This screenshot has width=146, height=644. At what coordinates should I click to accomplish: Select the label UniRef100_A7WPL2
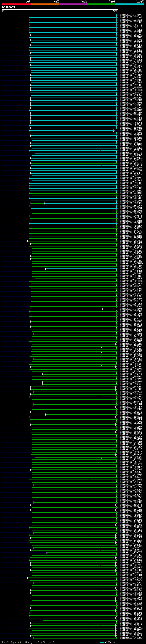(131, 50)
